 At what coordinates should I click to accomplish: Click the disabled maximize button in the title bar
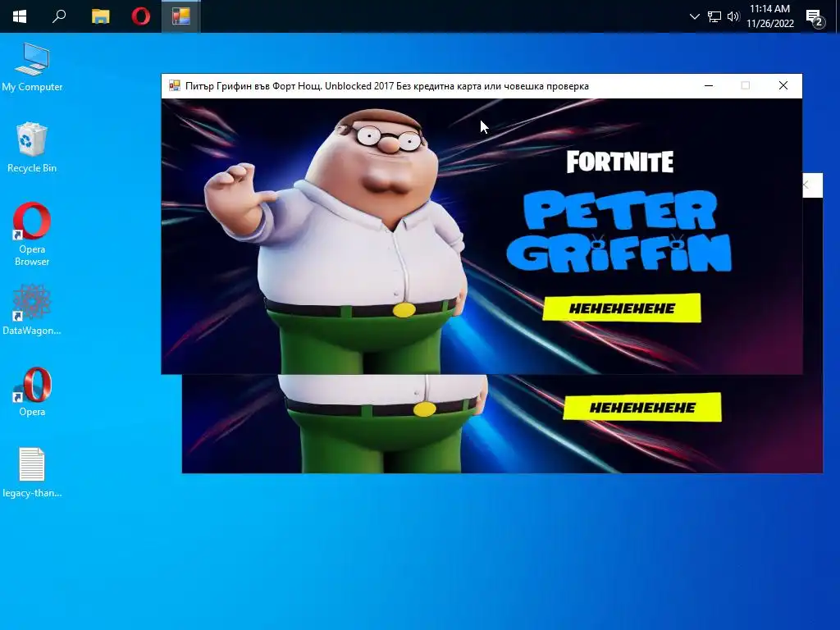coord(745,85)
